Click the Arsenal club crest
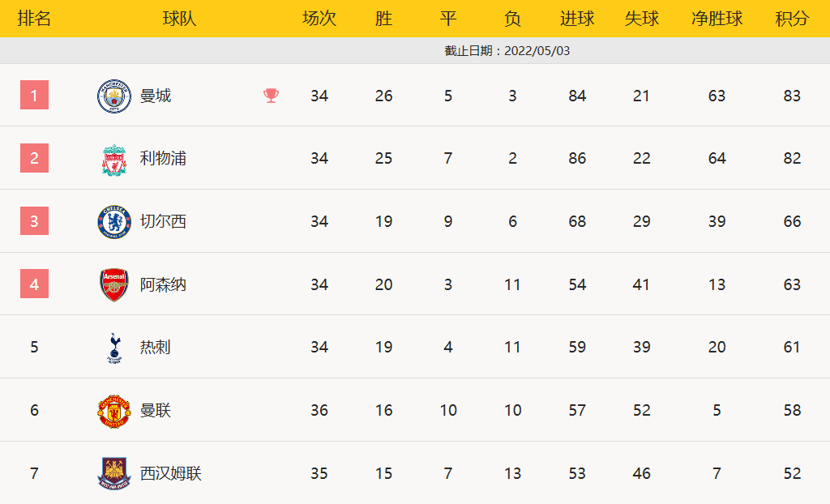Screen dimensions: 830x504 tap(113, 285)
